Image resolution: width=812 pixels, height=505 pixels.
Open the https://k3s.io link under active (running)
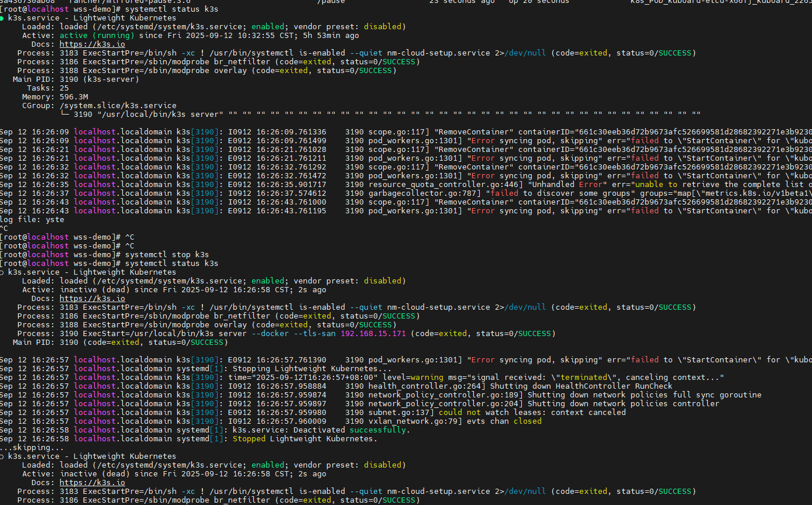[x=92, y=44]
